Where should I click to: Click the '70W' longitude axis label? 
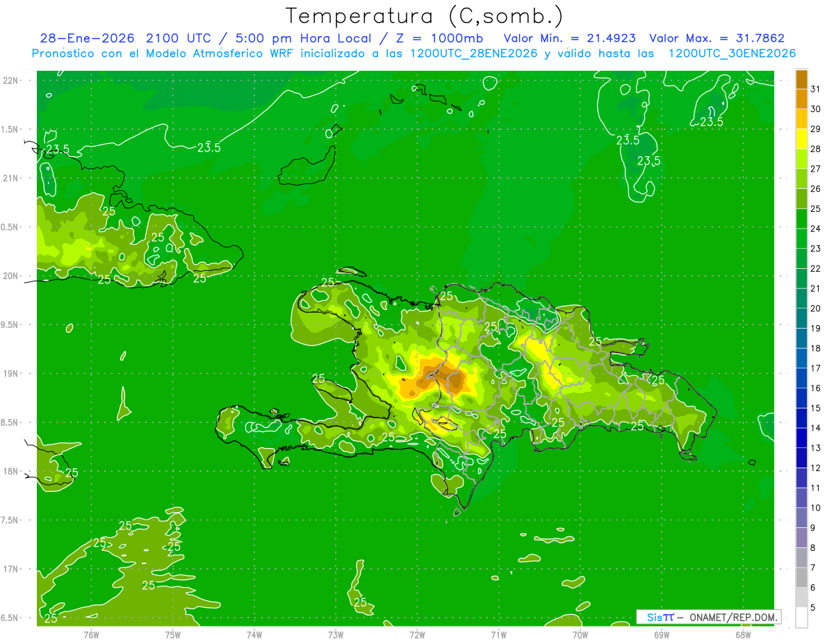(580, 635)
